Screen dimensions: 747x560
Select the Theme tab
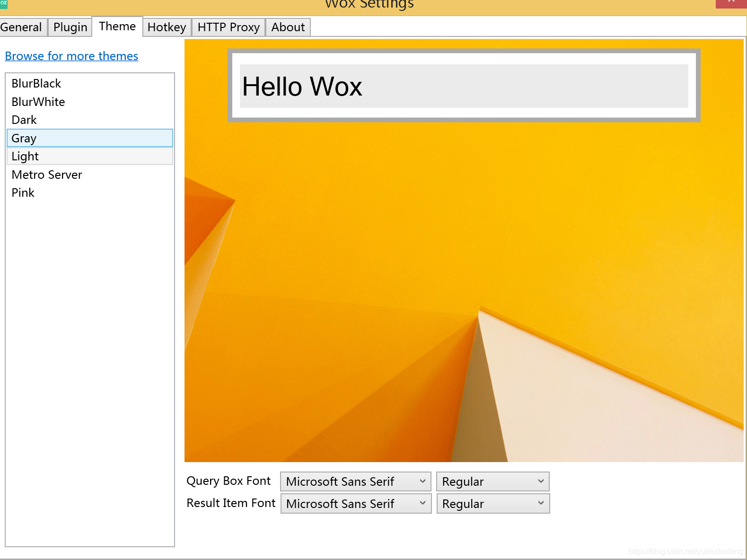click(117, 26)
